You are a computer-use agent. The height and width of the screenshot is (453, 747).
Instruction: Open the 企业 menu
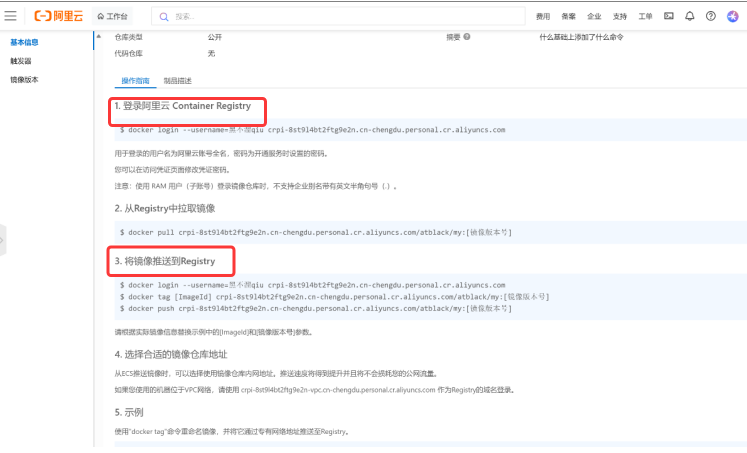click(x=594, y=17)
